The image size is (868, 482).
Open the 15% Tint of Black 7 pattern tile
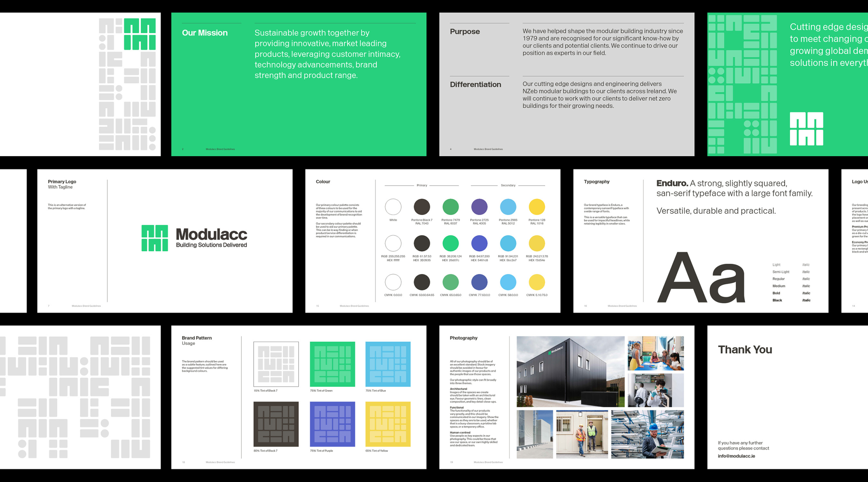276,364
